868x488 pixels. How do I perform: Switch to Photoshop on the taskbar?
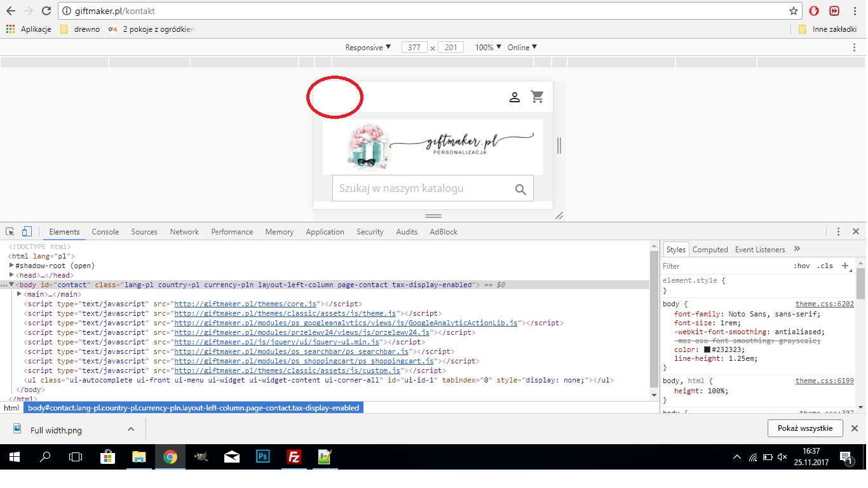(262, 456)
